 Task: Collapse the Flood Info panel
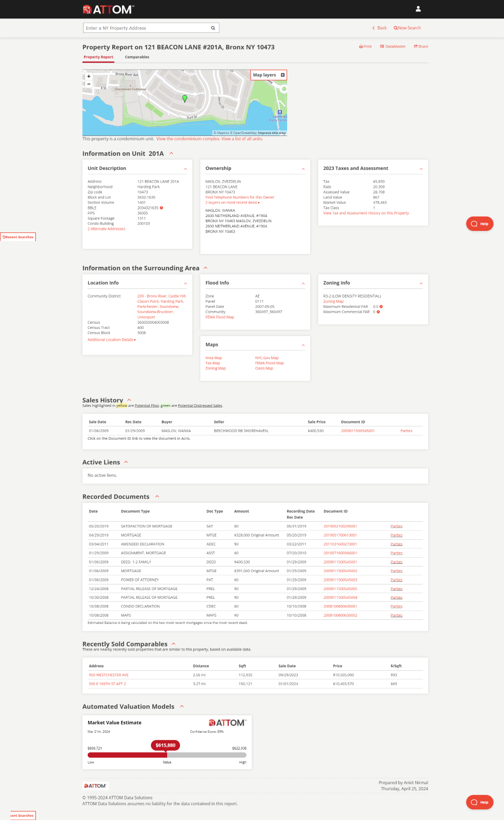[303, 283]
